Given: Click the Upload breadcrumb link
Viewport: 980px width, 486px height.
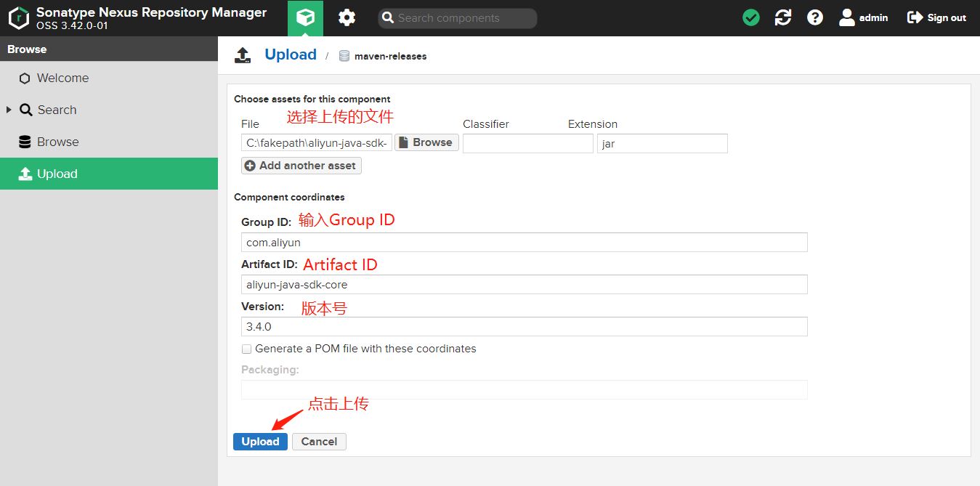Looking at the screenshot, I should tap(291, 54).
